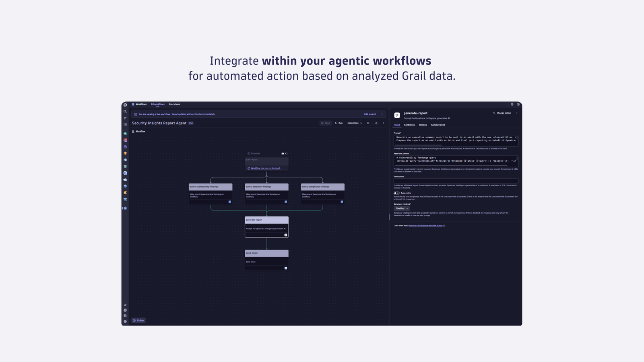Click into the Instructions input field
This screenshot has width=644, height=362.
(456, 181)
